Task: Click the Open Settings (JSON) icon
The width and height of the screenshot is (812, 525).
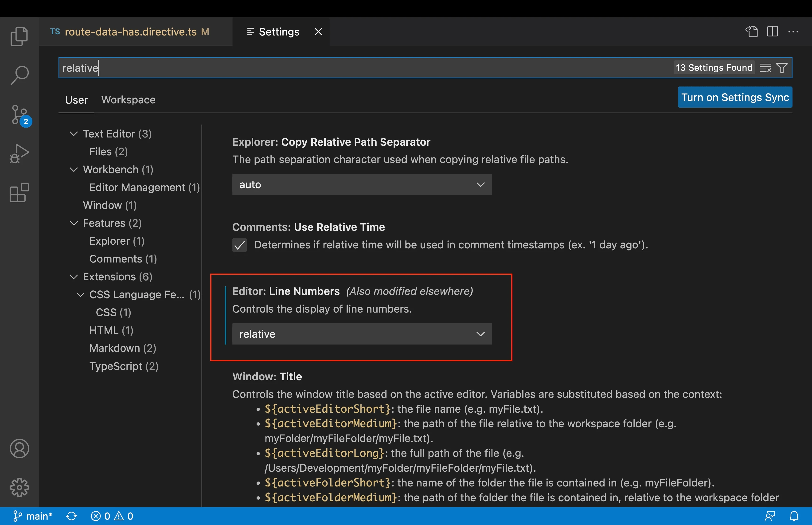Action: click(x=751, y=32)
